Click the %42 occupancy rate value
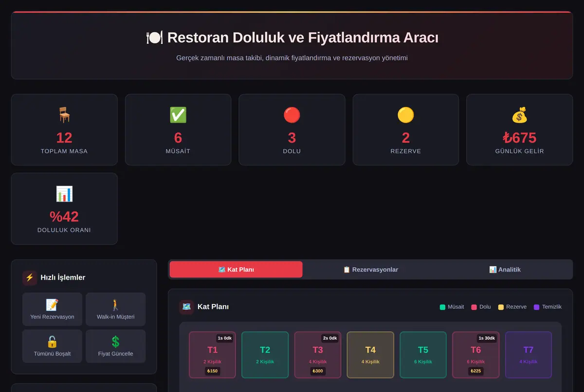This screenshot has width=584, height=392. point(64,216)
